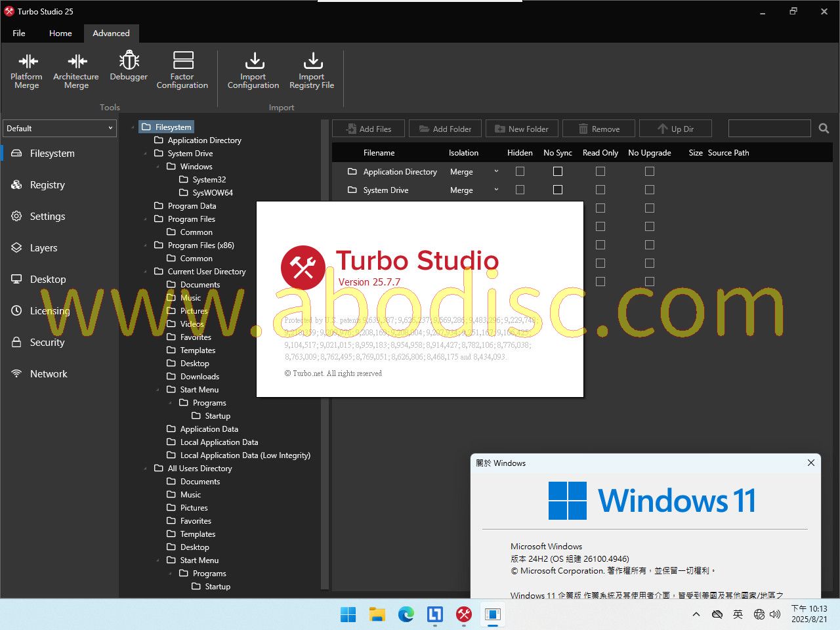
Task: Collapse the Filesystem root node
Action: point(133,127)
